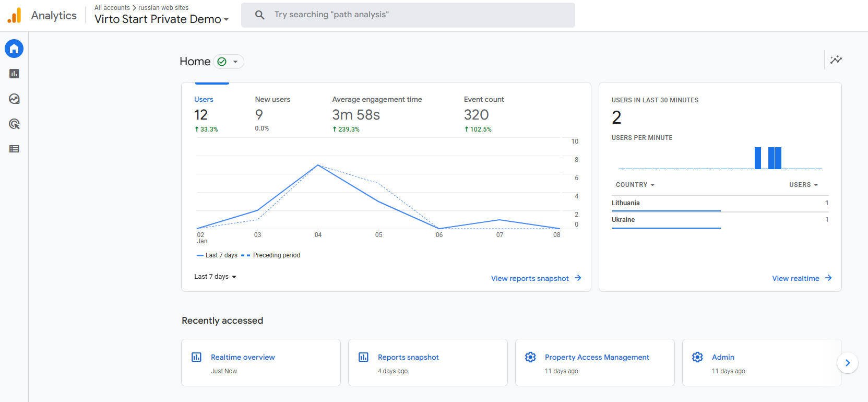868x402 pixels.
Task: Click the Google Analytics logo
Action: click(15, 15)
